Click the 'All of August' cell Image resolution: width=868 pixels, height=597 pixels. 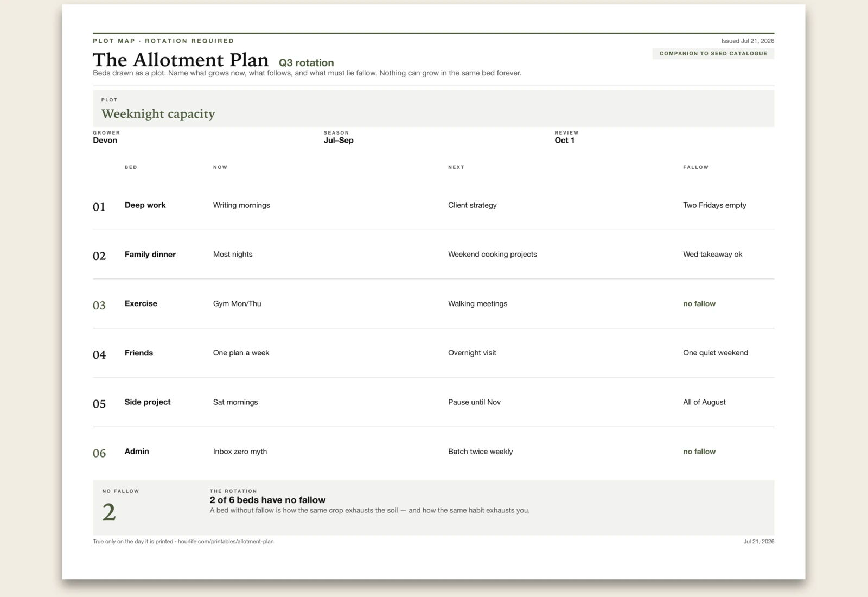coord(704,402)
